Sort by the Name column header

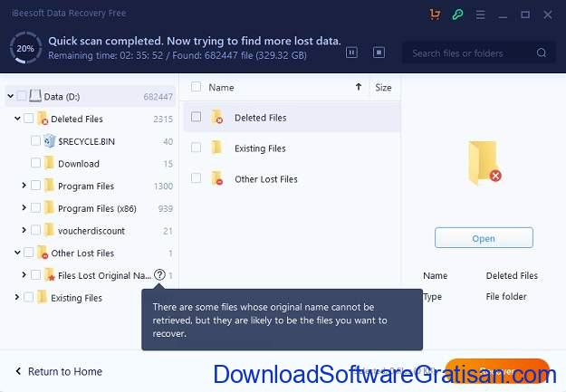[221, 87]
